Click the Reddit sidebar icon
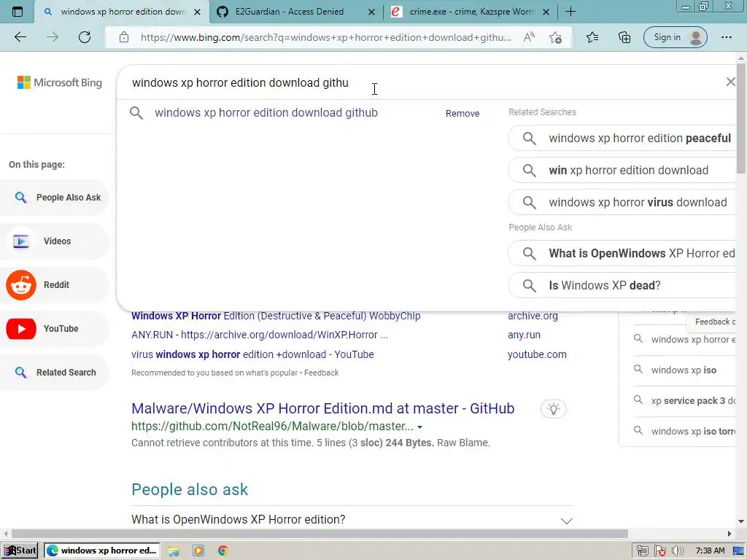747x560 pixels. (21, 285)
